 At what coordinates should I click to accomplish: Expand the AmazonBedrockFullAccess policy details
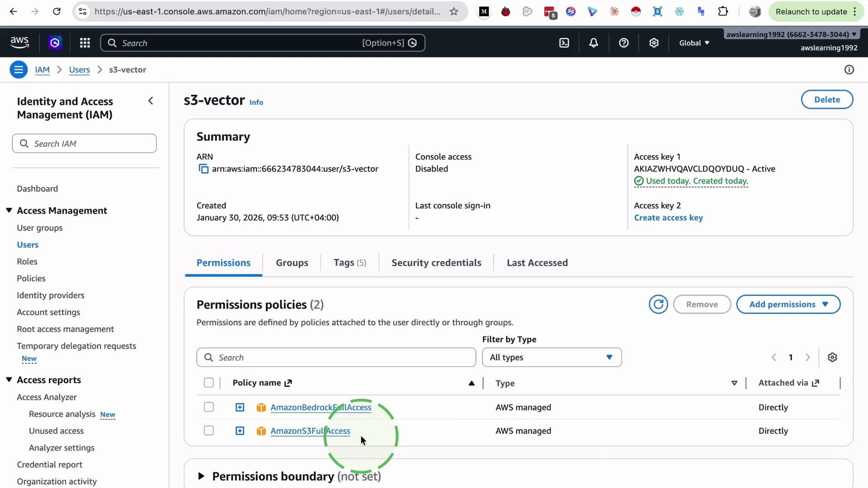click(x=240, y=408)
